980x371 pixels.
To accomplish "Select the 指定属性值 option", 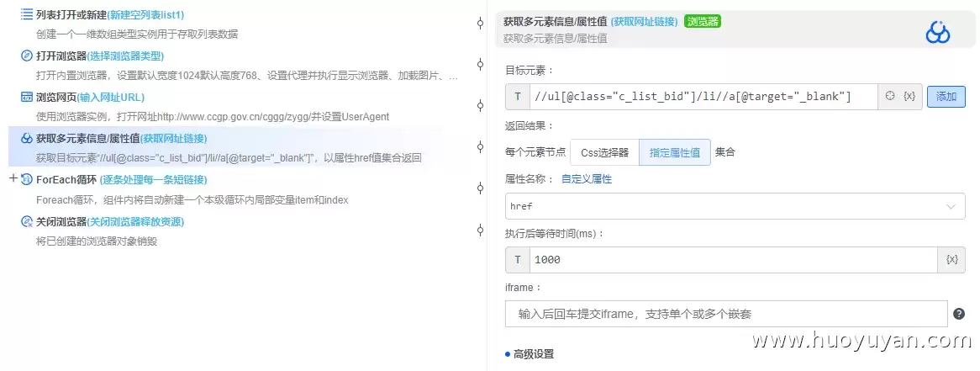I will pos(674,152).
